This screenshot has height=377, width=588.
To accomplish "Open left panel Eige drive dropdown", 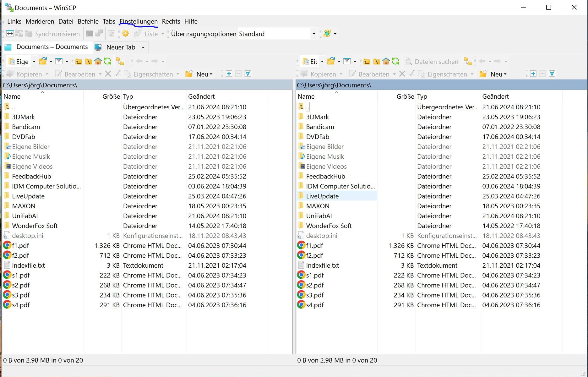I will tap(34, 62).
